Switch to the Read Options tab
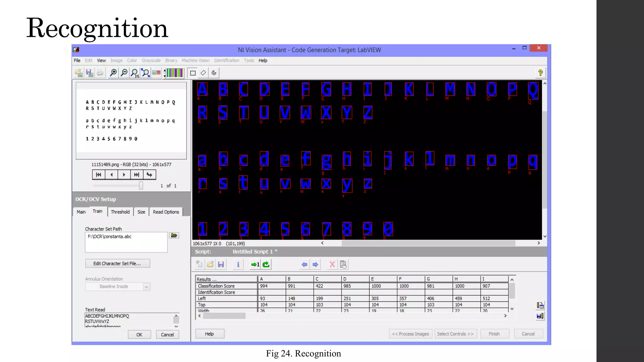644x362 pixels. [x=166, y=212]
